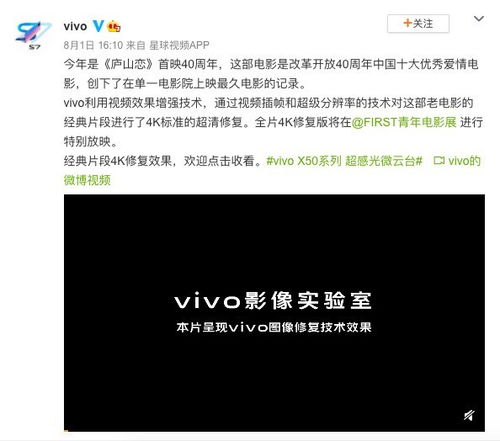The image size is (500, 441).
Task: Open the vivo account name link
Action: (x=75, y=26)
